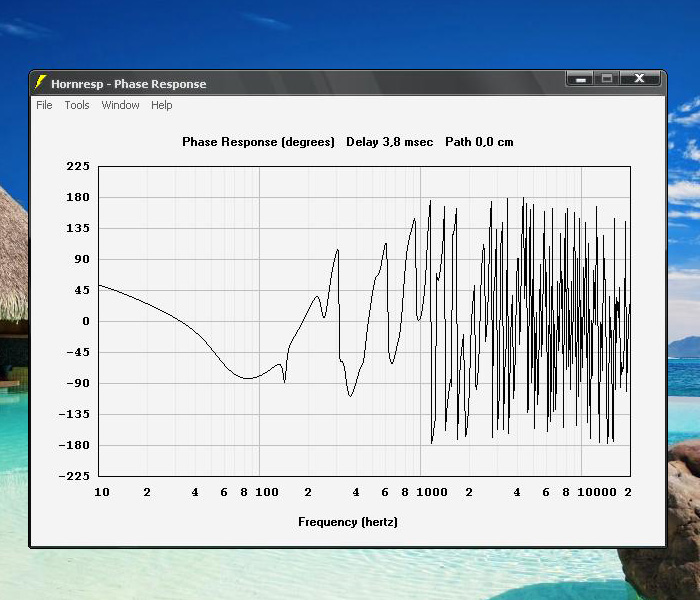Click the disabled maximize button in title bar

click(x=606, y=79)
